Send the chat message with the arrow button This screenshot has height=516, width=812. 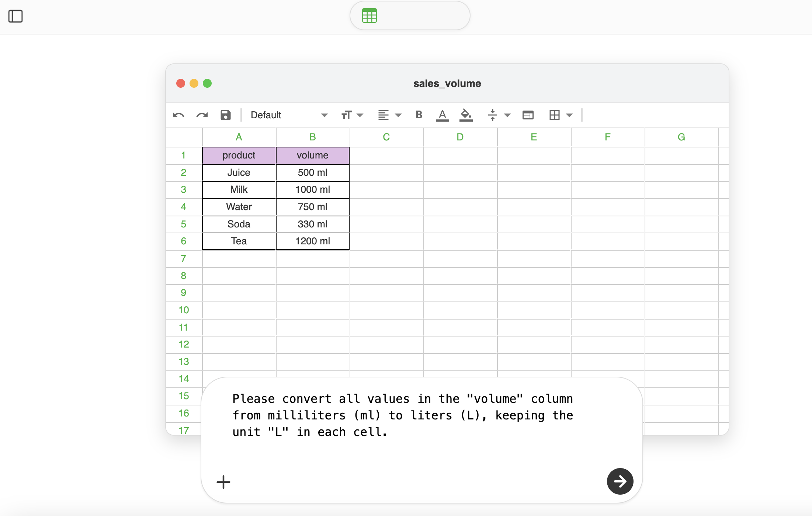click(x=620, y=481)
